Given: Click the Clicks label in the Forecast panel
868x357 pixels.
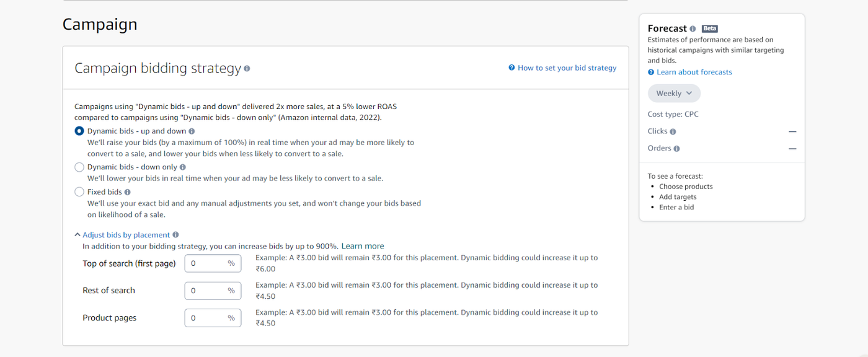Looking at the screenshot, I should tap(657, 131).
